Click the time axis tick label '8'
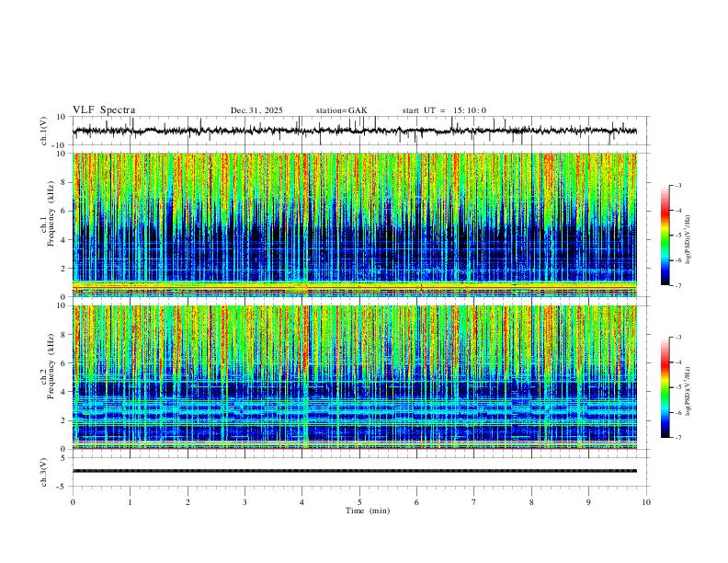The image size is (728, 563). point(531,502)
